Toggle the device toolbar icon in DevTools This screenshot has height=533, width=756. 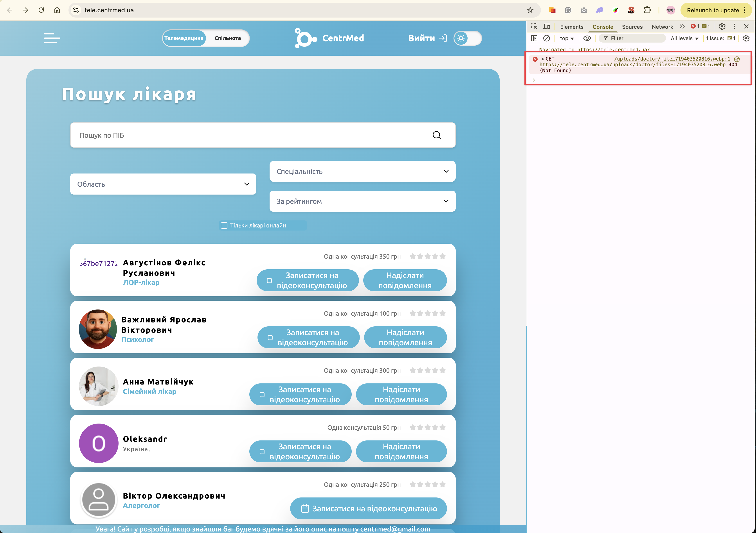pos(547,27)
